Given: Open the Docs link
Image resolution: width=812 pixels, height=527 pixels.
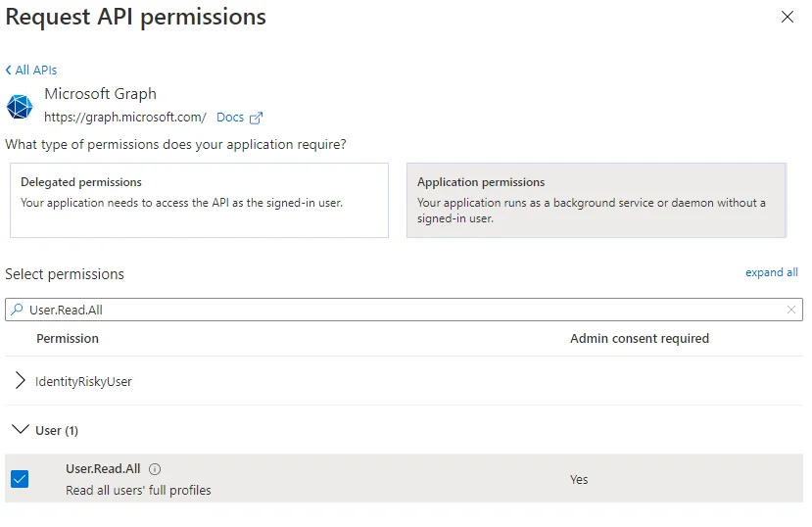Looking at the screenshot, I should click(x=230, y=118).
